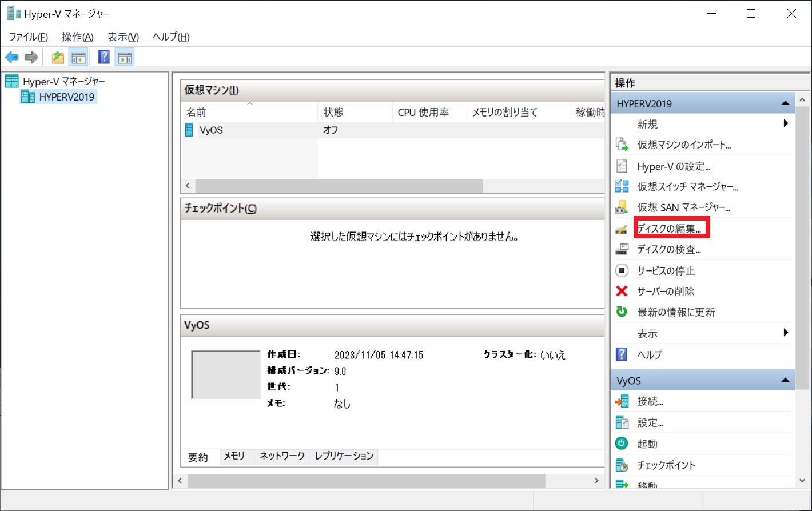Sort by the 状態 column header
Image resolution: width=812 pixels, height=511 pixels.
[355, 112]
